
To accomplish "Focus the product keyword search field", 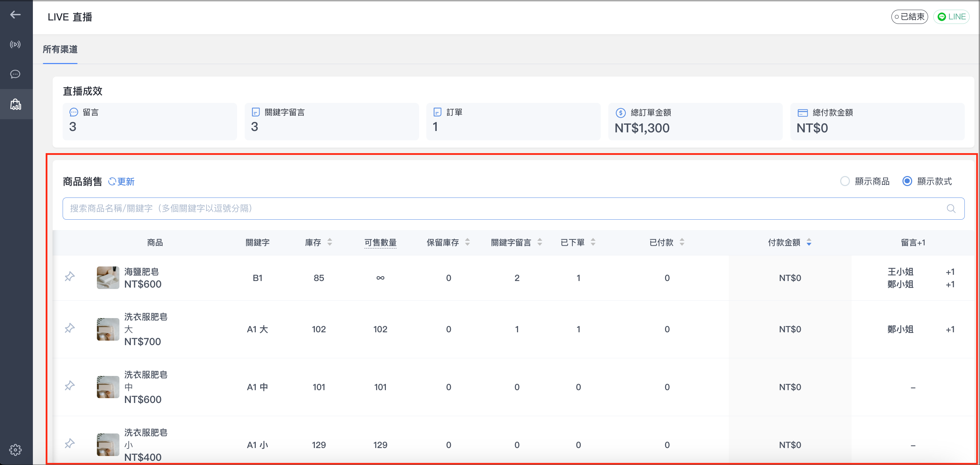I will 513,208.
